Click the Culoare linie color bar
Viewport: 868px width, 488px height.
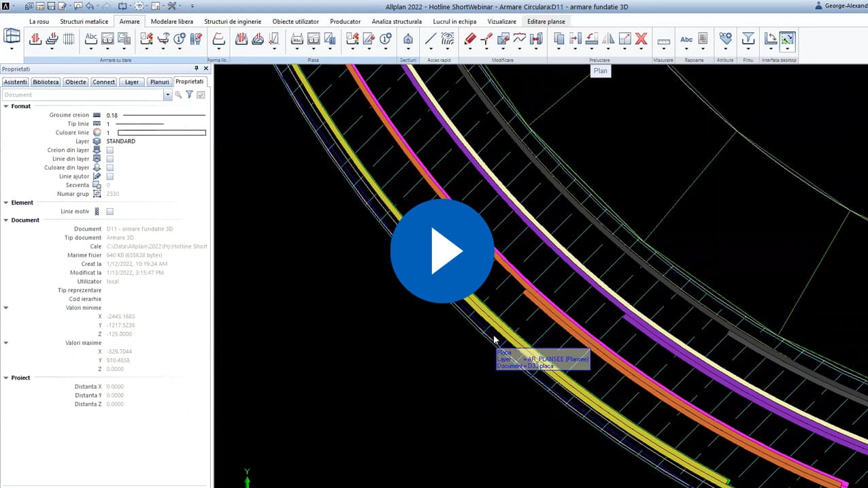click(162, 133)
